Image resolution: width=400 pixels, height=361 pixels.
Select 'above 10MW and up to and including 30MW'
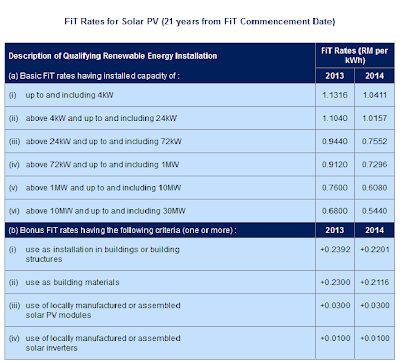[106, 211]
